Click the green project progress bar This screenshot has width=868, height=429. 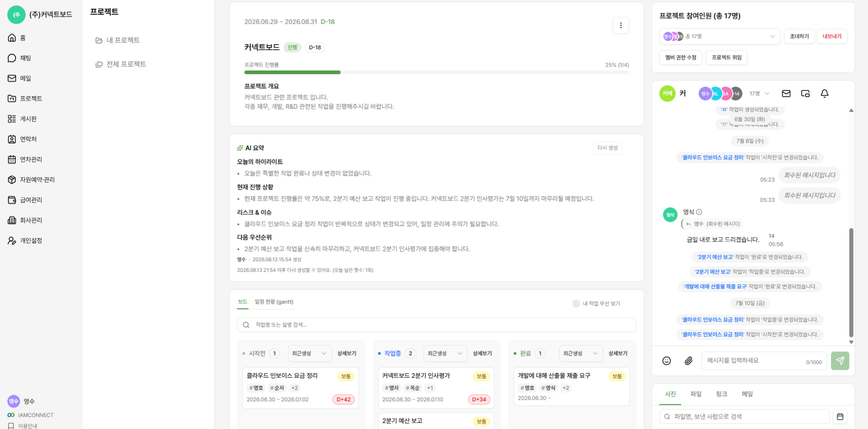click(292, 72)
